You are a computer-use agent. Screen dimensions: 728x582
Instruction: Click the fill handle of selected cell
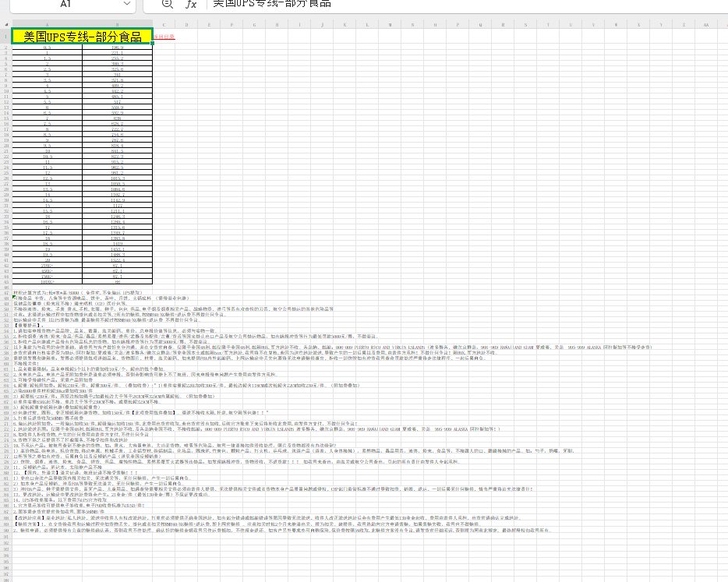(x=153, y=44)
